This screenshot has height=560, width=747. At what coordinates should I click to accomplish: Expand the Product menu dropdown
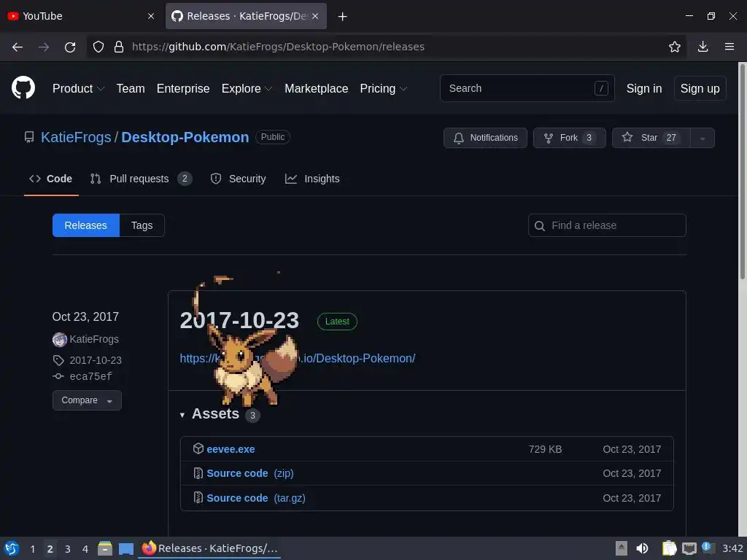tap(78, 88)
